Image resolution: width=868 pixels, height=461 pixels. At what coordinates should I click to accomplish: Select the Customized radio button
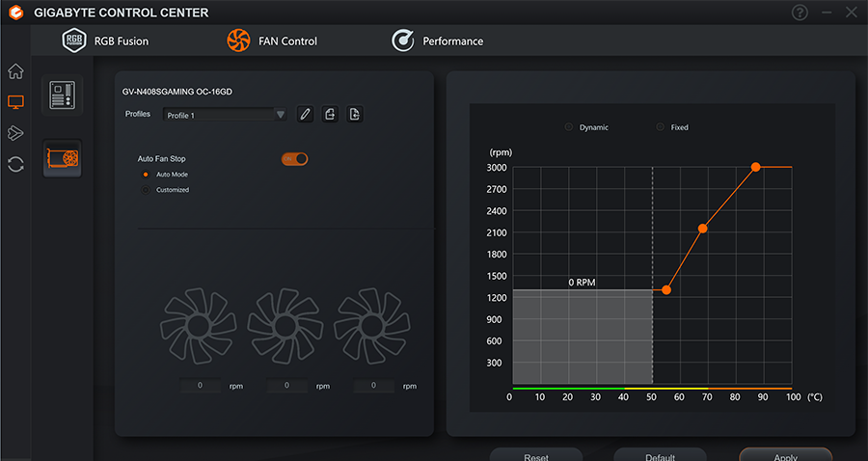tap(146, 190)
